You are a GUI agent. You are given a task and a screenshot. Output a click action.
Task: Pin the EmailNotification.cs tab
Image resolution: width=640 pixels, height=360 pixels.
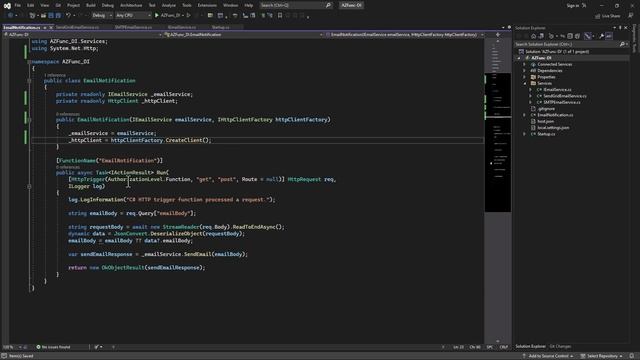[44, 27]
